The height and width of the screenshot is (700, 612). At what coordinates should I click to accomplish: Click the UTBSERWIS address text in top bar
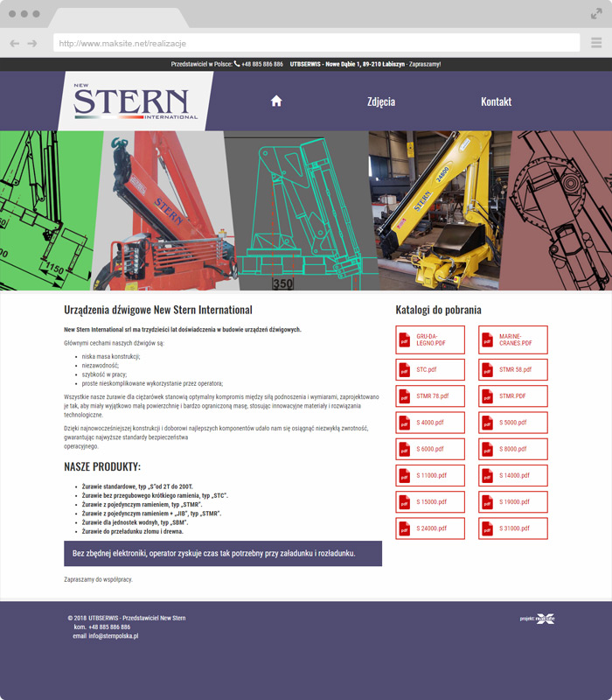pyautogui.click(x=347, y=64)
